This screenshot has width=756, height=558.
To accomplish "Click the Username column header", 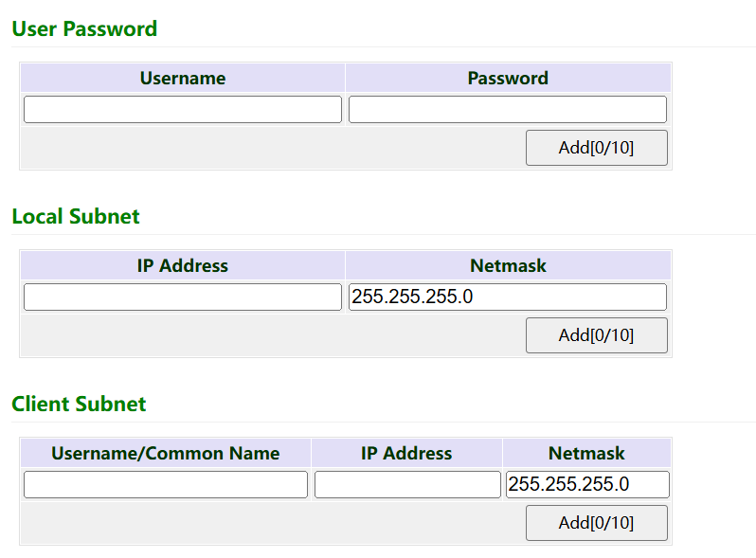I will tap(183, 78).
